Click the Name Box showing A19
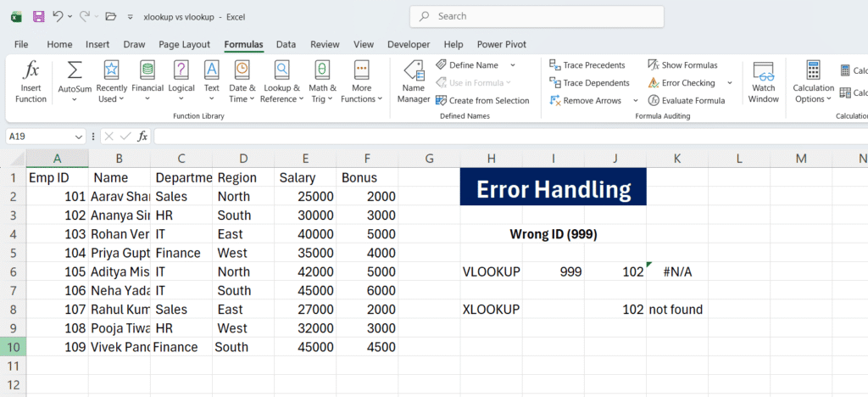 (x=39, y=137)
